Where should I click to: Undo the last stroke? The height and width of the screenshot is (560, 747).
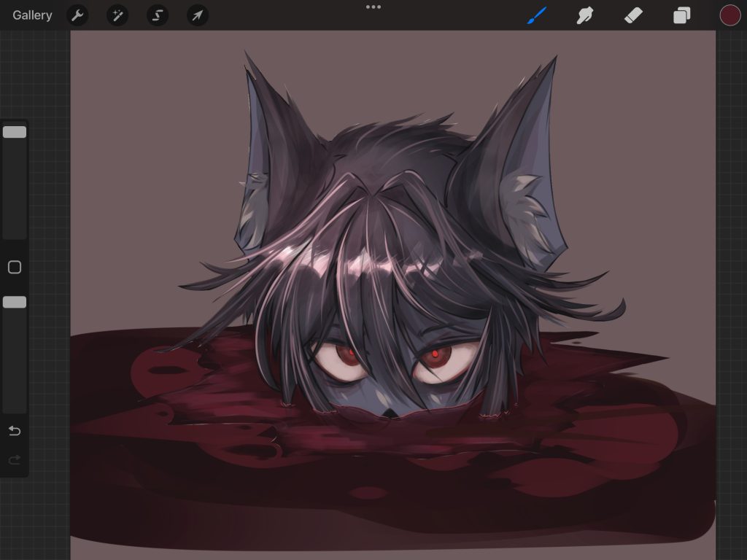tap(15, 431)
